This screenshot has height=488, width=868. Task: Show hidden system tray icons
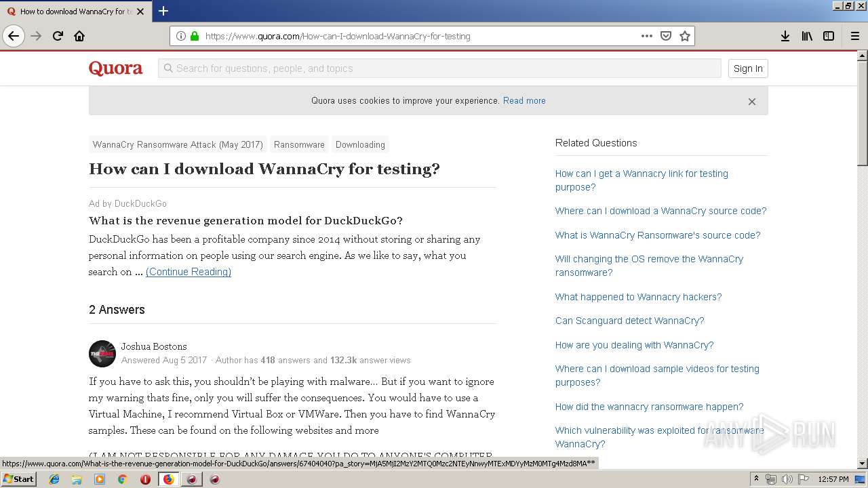[x=756, y=479]
